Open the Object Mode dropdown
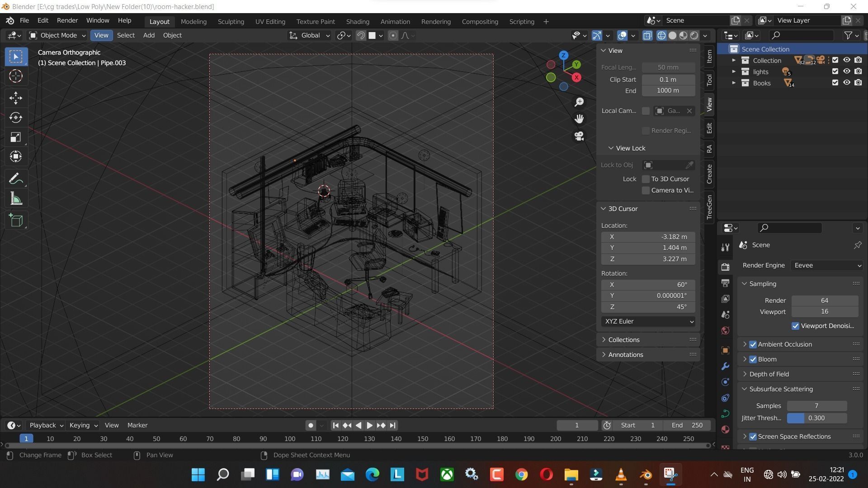Viewport: 868px width, 488px height. click(x=57, y=35)
